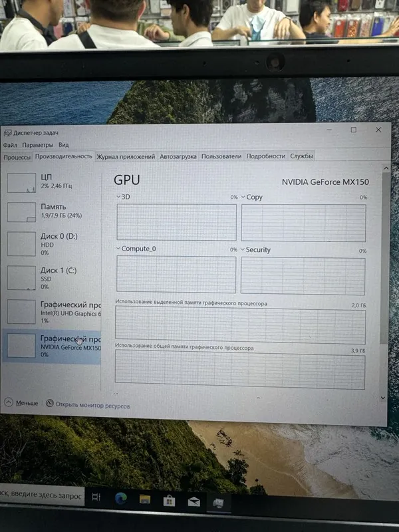Click the resource monitor icon
This screenshot has width=399, height=532.
pyautogui.click(x=49, y=403)
